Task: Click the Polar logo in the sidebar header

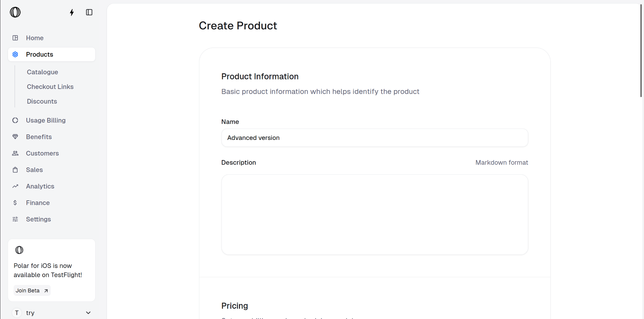Action: pos(15,12)
